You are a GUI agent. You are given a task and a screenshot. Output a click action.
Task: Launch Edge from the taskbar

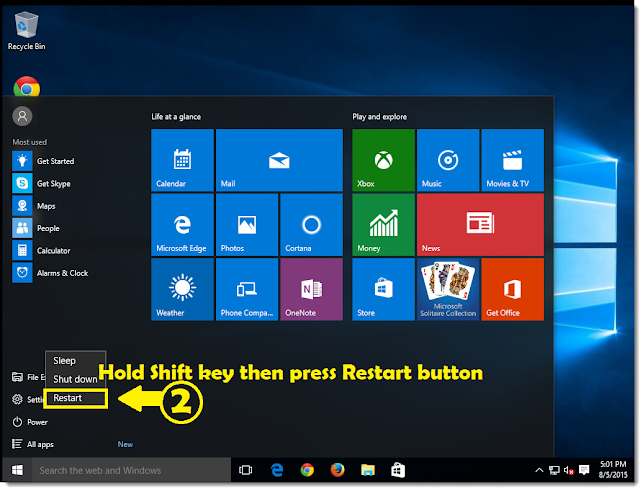point(277,470)
